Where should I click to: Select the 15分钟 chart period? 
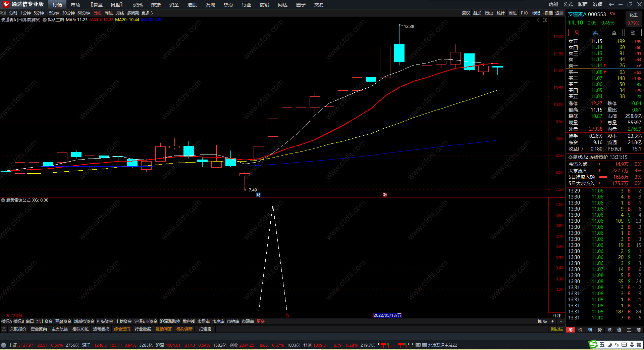pyautogui.click(x=53, y=13)
